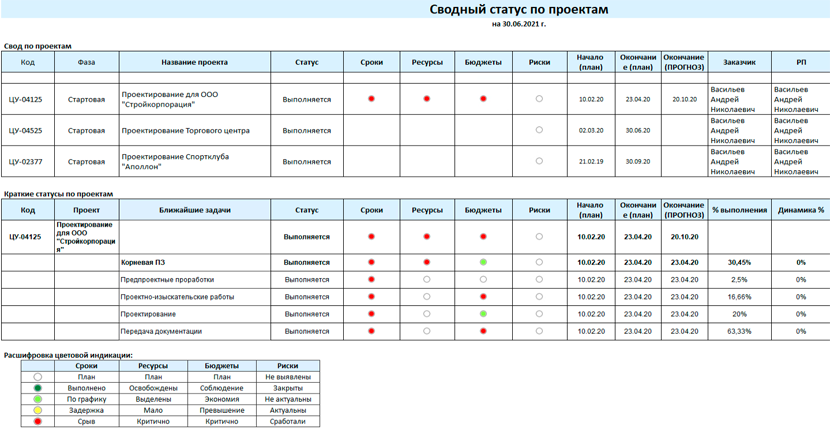Click the % выполнения column header

click(x=739, y=210)
